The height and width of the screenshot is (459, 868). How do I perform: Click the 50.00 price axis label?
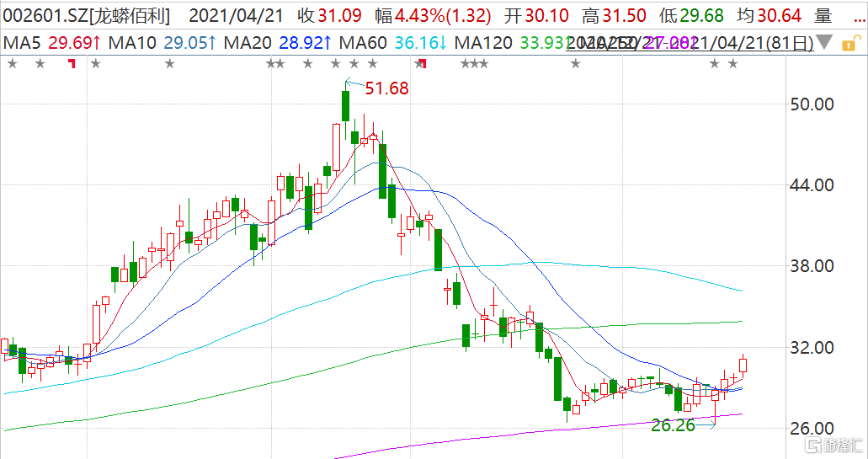812,104
